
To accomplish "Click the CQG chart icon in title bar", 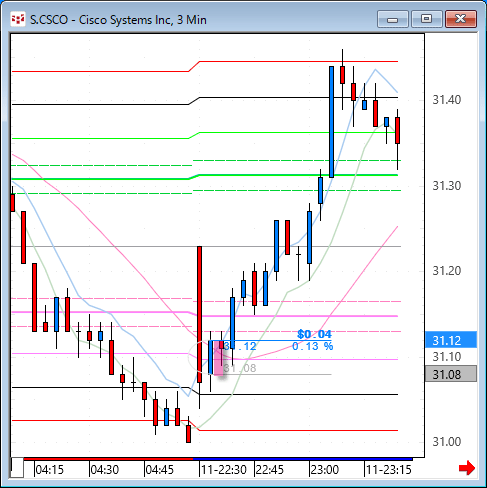I will coord(18,19).
